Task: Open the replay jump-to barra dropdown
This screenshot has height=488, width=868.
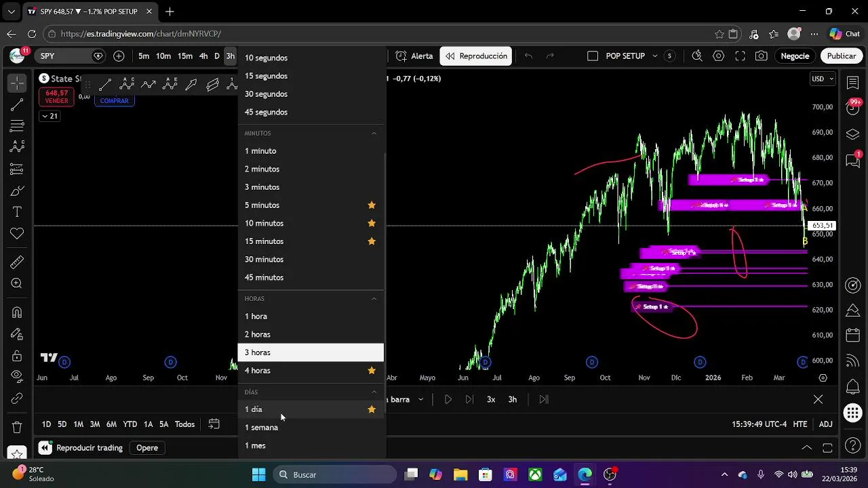Action: (407, 400)
